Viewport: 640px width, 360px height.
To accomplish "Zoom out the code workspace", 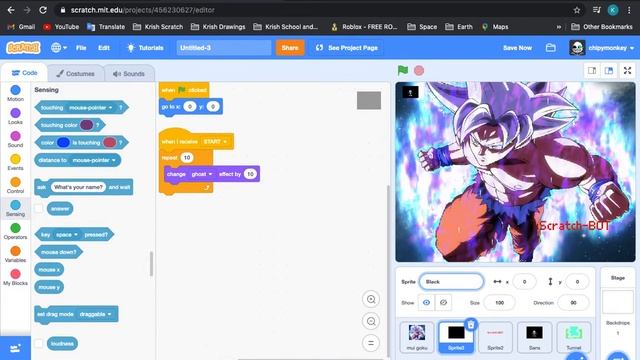I will click(x=371, y=321).
